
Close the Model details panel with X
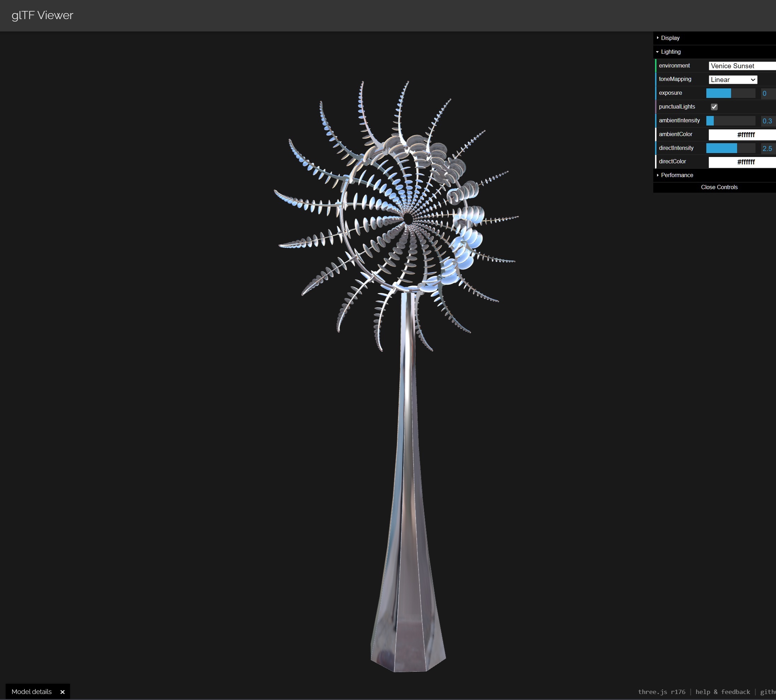62,692
